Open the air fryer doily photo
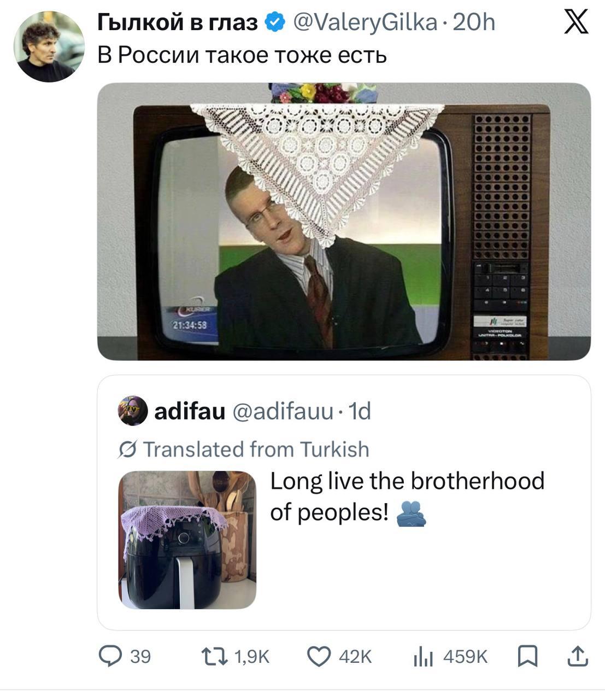605x700 pixels. pos(187,540)
